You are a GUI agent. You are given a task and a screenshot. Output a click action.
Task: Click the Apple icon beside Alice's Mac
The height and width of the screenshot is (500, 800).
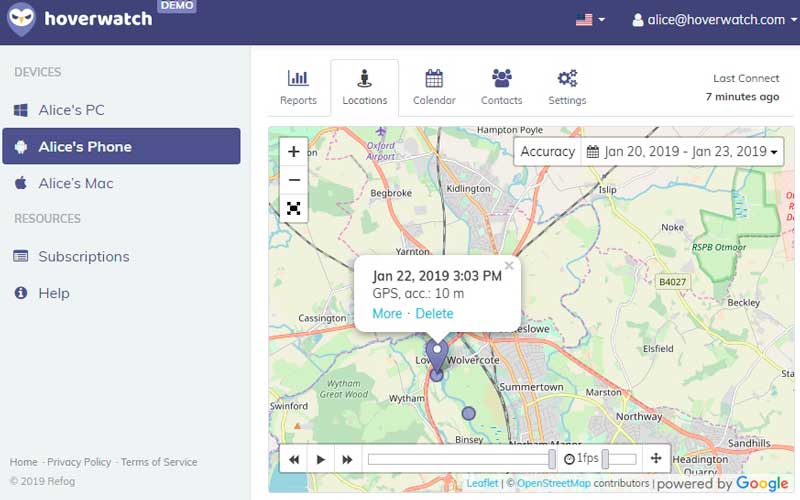(21, 183)
